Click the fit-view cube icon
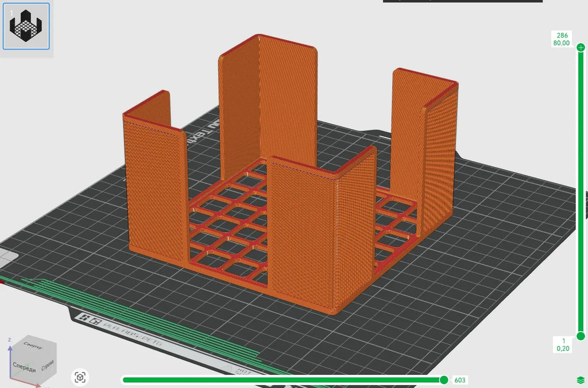The image size is (588, 388). click(x=80, y=377)
